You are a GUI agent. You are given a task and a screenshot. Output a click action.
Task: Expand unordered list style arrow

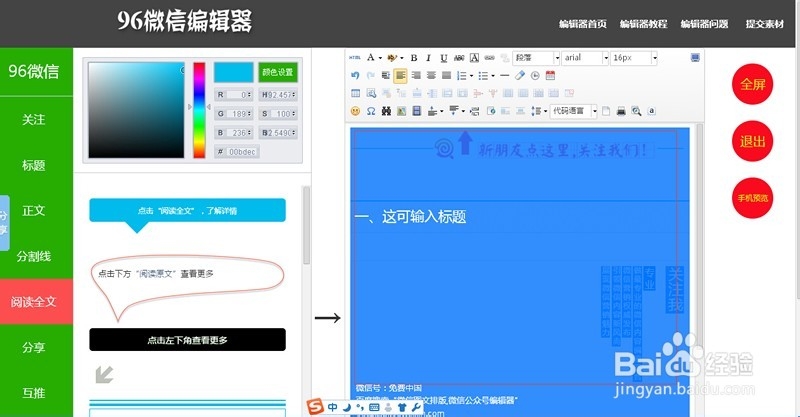coord(493,76)
